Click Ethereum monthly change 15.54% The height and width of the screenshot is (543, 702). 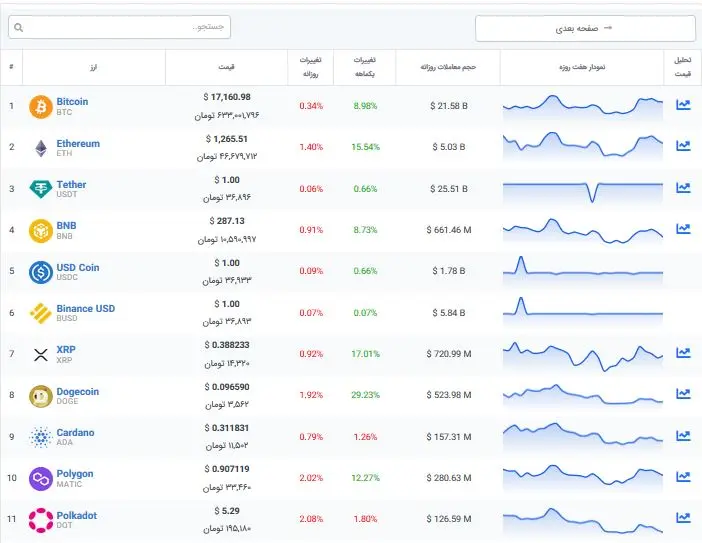[365, 147]
